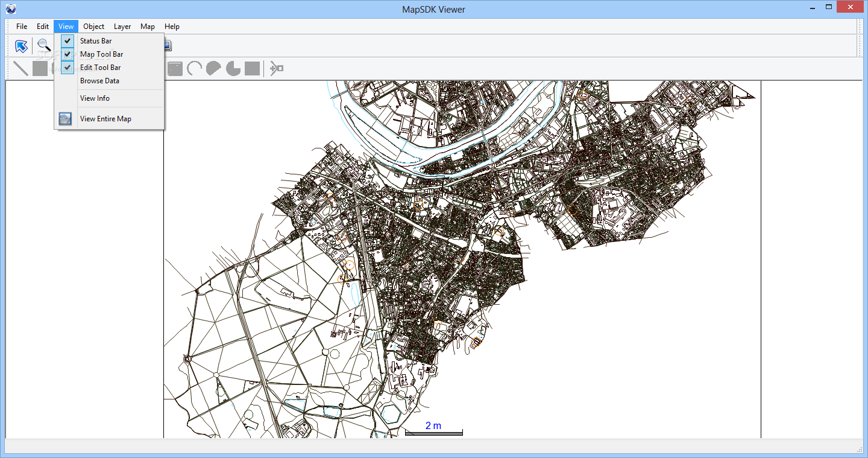Select the magnifier zoom tool
Viewport: 868px width, 458px height.
pyautogui.click(x=44, y=46)
